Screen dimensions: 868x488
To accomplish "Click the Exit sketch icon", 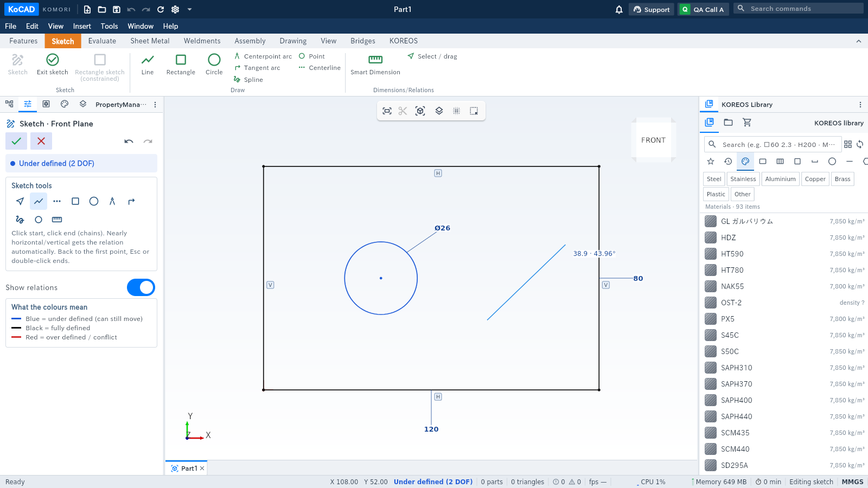I will (x=53, y=60).
